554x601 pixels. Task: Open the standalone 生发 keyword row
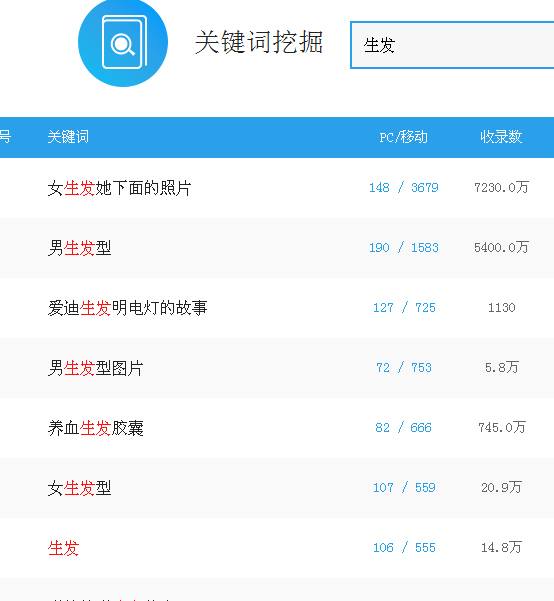tap(63, 548)
